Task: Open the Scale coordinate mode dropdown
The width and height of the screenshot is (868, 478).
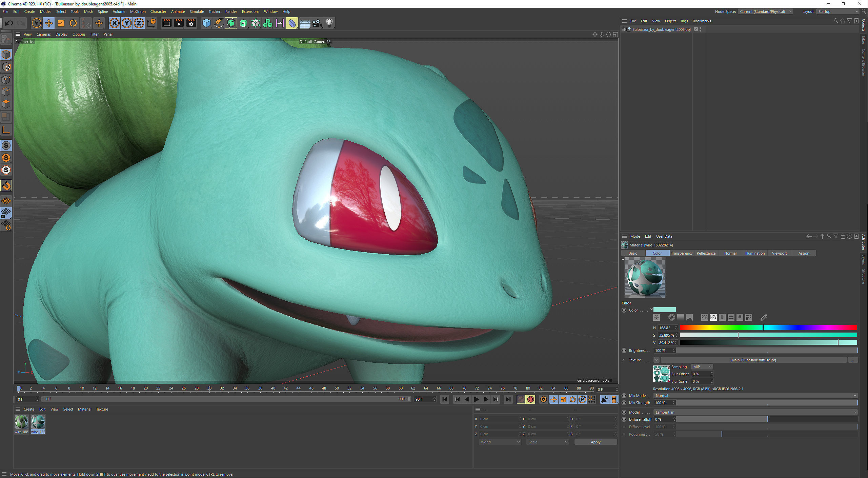Action: (547, 442)
